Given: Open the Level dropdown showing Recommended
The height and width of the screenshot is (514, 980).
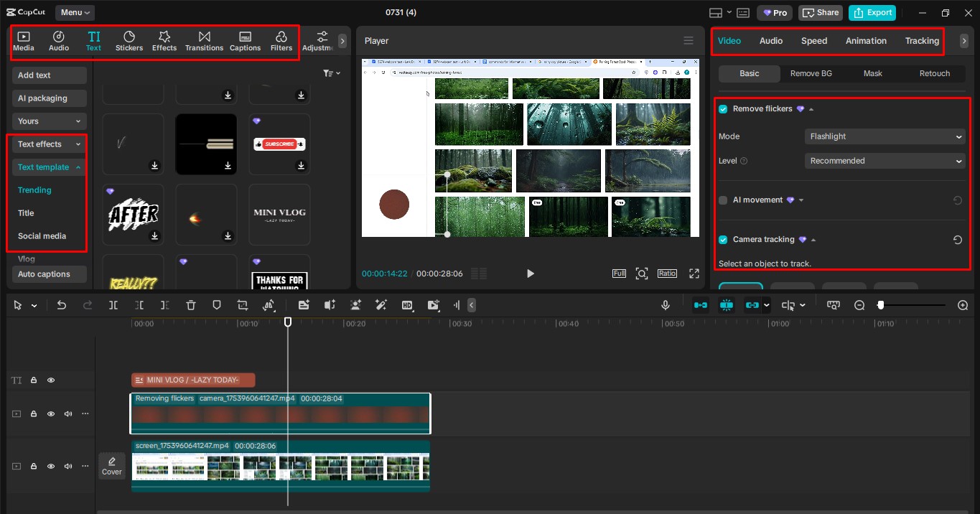Looking at the screenshot, I should (x=885, y=161).
